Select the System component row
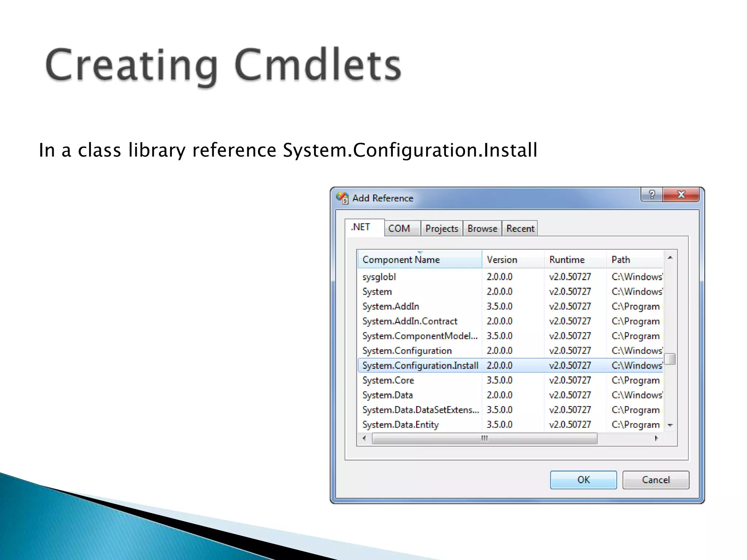This screenshot has height=560, width=747. pos(510,292)
